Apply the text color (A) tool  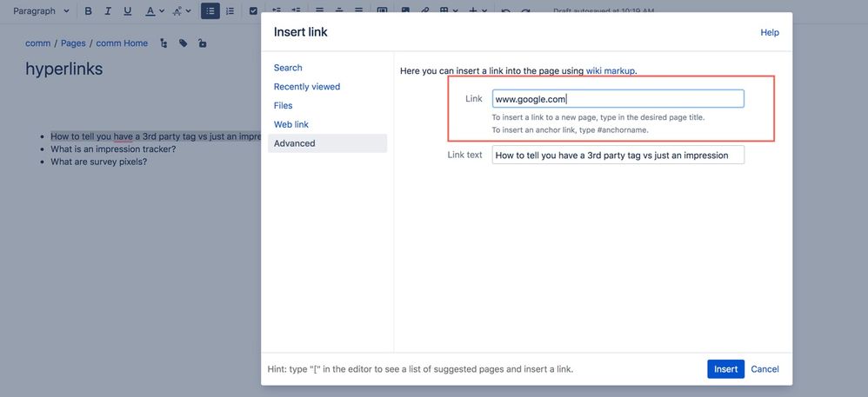point(150,10)
